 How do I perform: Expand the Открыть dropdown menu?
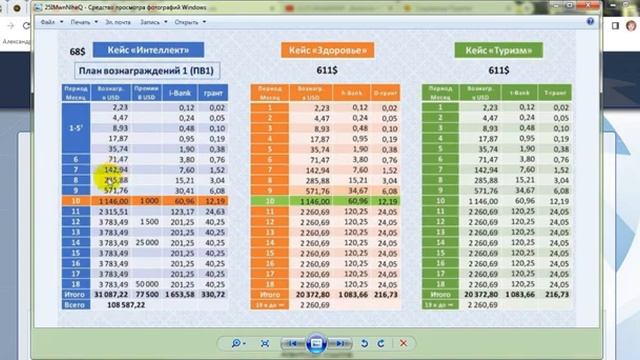190,22
